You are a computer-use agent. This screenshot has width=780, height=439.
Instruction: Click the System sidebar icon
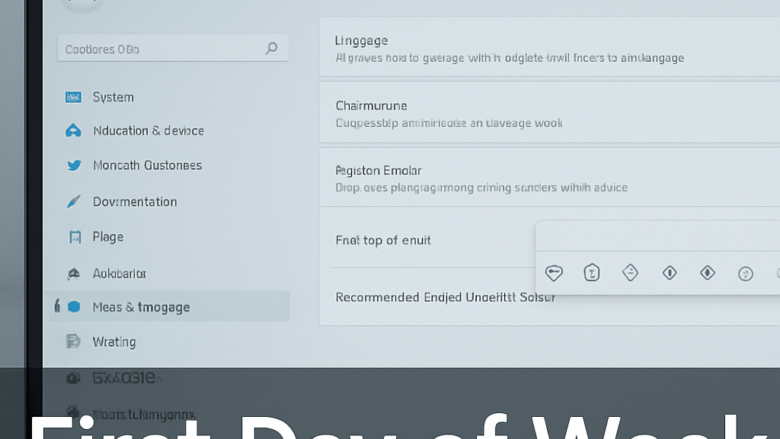(73, 97)
